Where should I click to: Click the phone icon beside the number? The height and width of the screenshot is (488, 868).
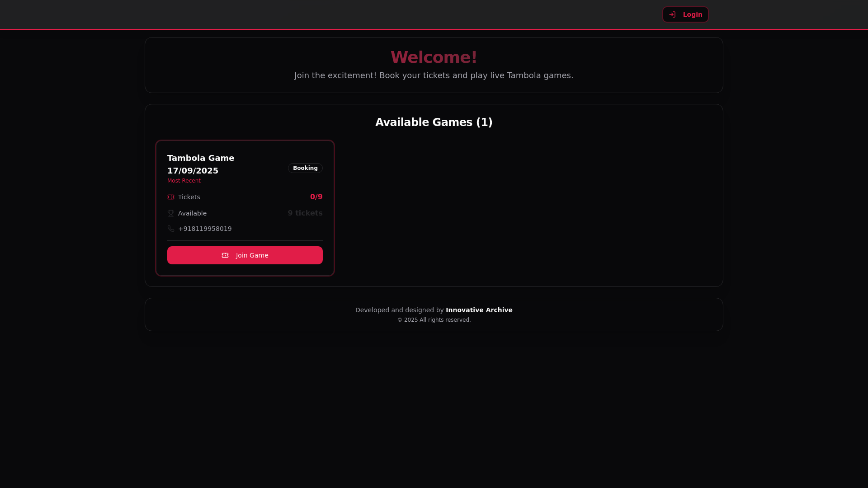point(171,229)
